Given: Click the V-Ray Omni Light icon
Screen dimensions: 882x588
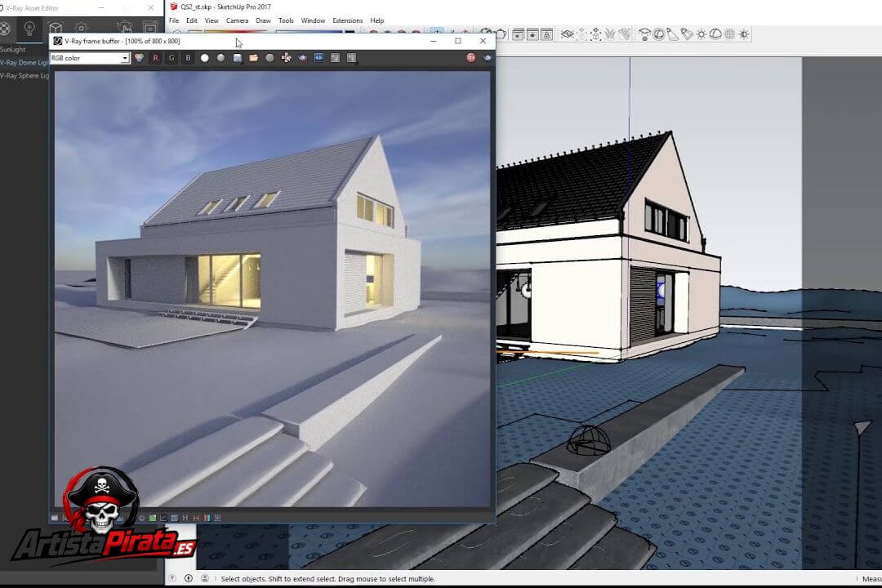Looking at the screenshot, I should click(702, 34).
